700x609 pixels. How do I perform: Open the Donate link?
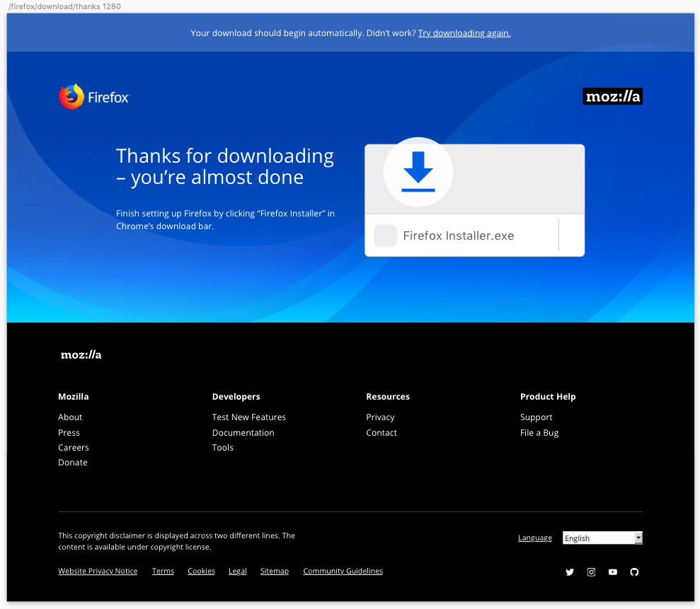tap(73, 462)
